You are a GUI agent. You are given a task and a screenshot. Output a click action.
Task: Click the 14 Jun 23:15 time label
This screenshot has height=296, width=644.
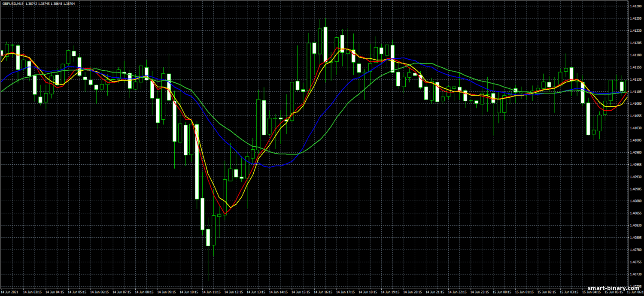pos(480,292)
